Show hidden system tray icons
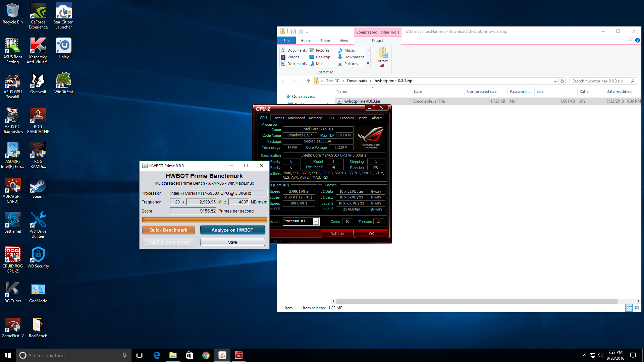644x362 pixels. tap(584, 355)
